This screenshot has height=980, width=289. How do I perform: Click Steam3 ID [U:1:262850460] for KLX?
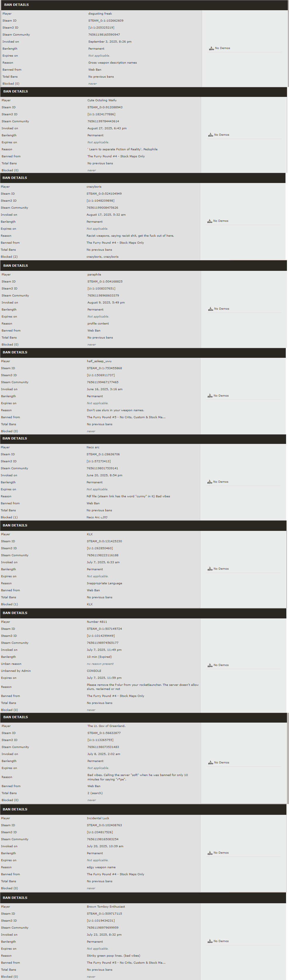tap(100, 548)
